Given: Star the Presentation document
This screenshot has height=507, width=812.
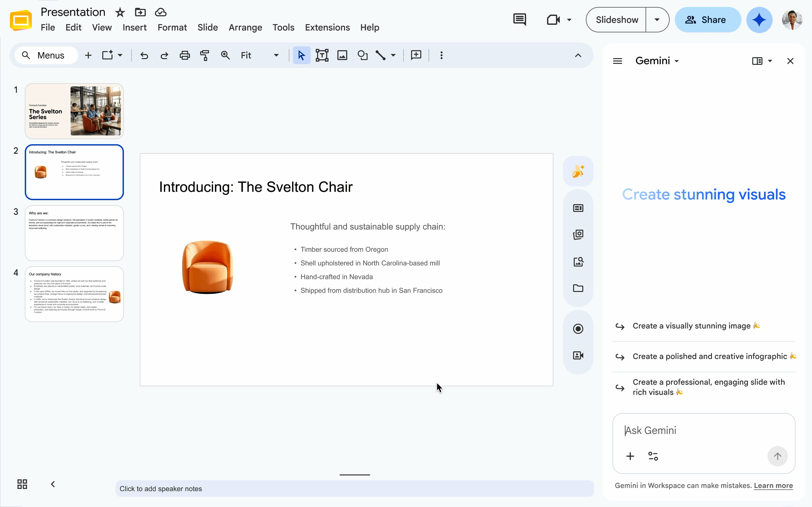Looking at the screenshot, I should [120, 12].
